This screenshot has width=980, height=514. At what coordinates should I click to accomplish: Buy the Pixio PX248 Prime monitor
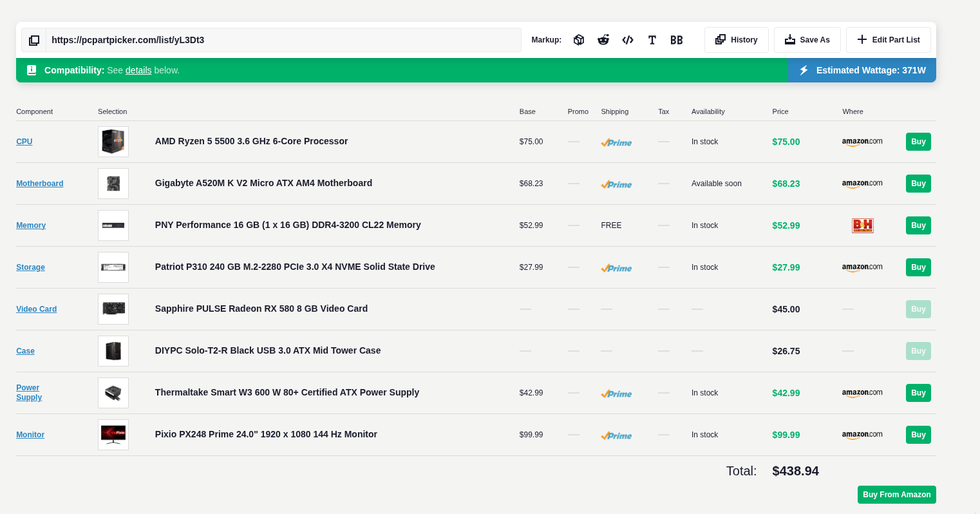pyautogui.click(x=918, y=435)
